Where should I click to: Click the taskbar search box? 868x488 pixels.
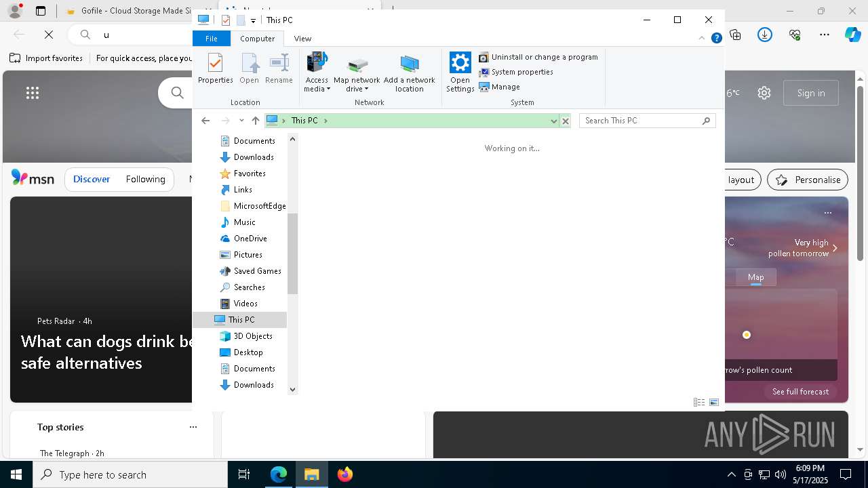pos(130,474)
